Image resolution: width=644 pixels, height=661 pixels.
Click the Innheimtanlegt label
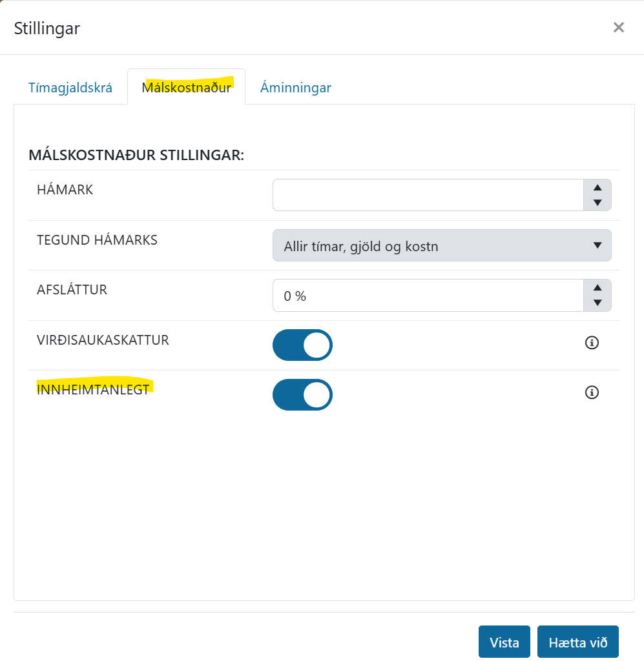pos(93,389)
